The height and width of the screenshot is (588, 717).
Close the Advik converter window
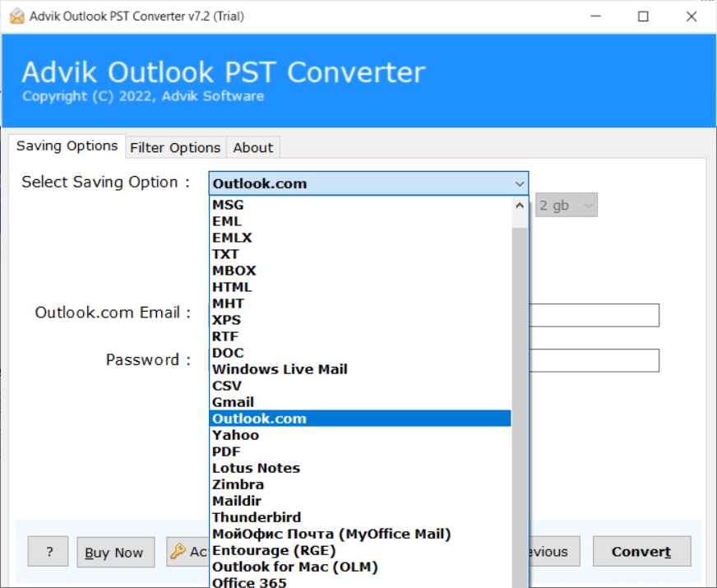click(x=691, y=16)
